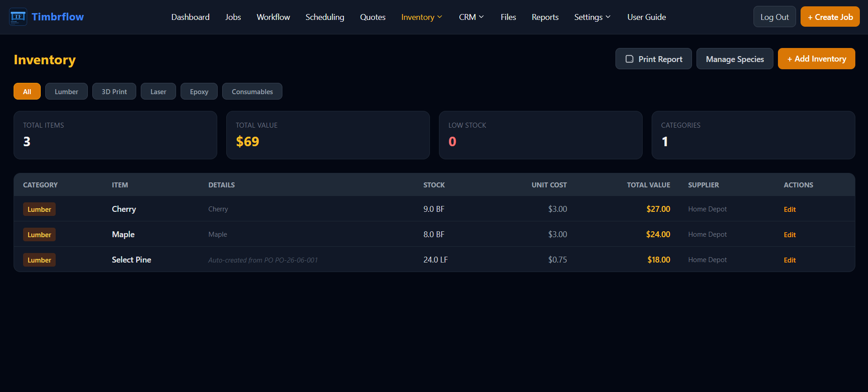Expand the CRM nav dropdown

click(x=472, y=17)
